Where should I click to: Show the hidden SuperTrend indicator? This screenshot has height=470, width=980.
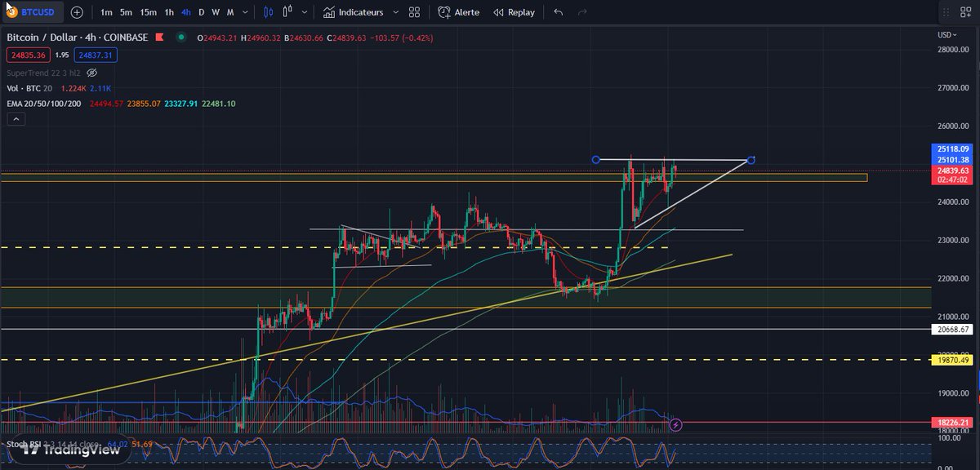(92, 73)
